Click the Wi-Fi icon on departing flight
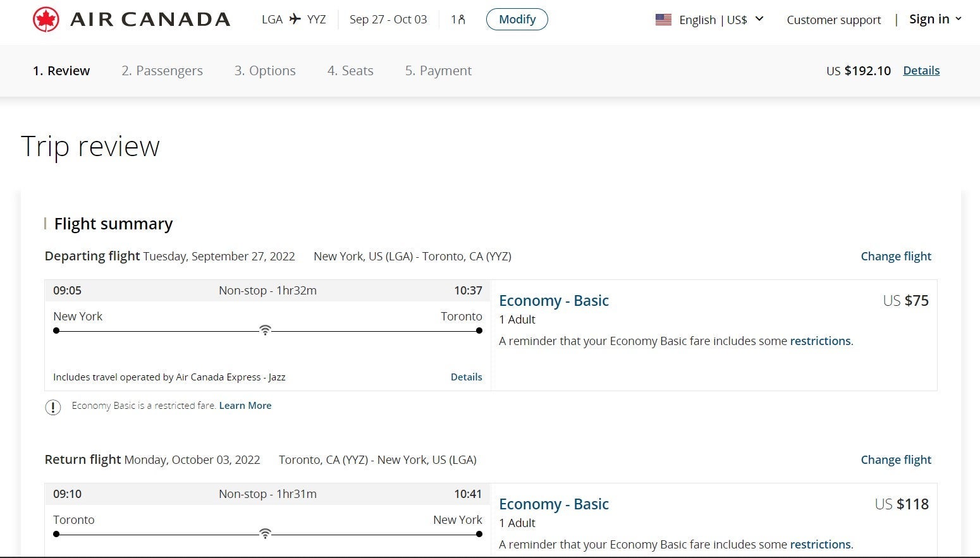 (x=266, y=330)
